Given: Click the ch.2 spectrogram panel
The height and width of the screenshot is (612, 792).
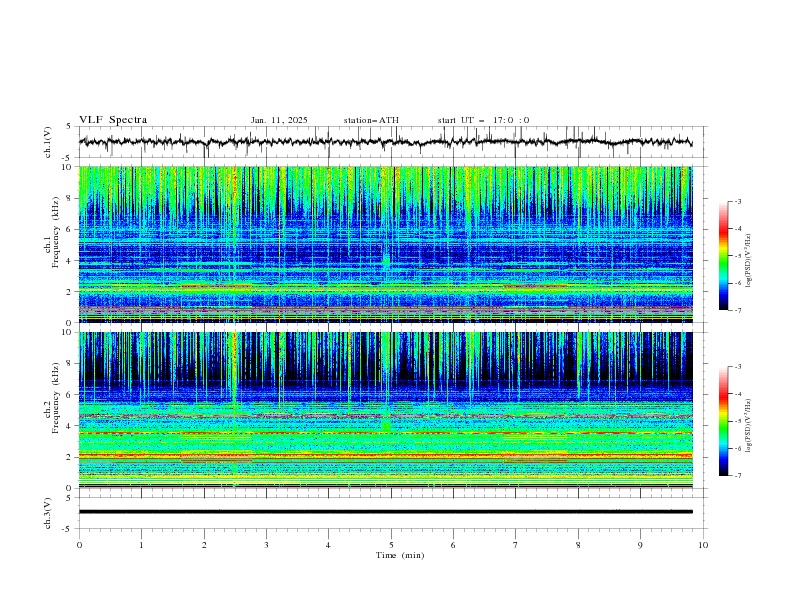Looking at the screenshot, I should point(386,410).
